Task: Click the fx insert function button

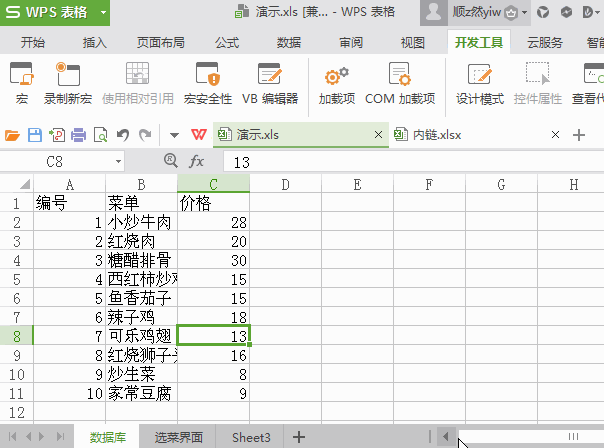Action: pos(197,161)
